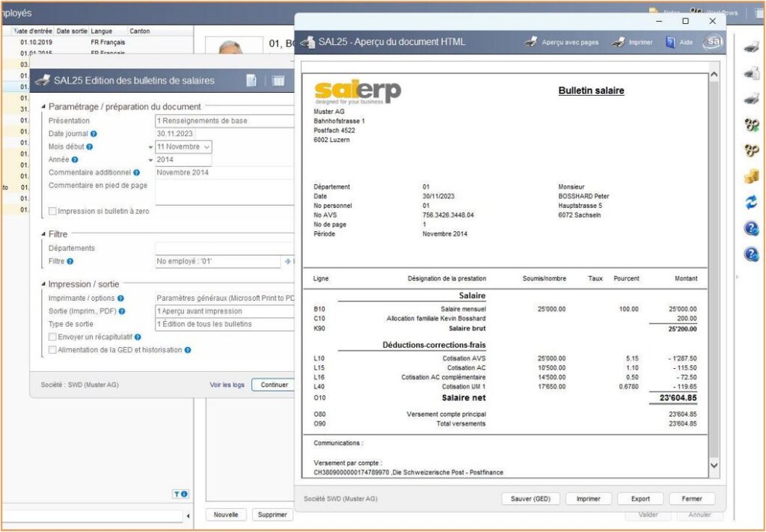Screen dimensions: 766x532
Task: Click the Commentaire en pied de page text area
Action: pos(224,192)
